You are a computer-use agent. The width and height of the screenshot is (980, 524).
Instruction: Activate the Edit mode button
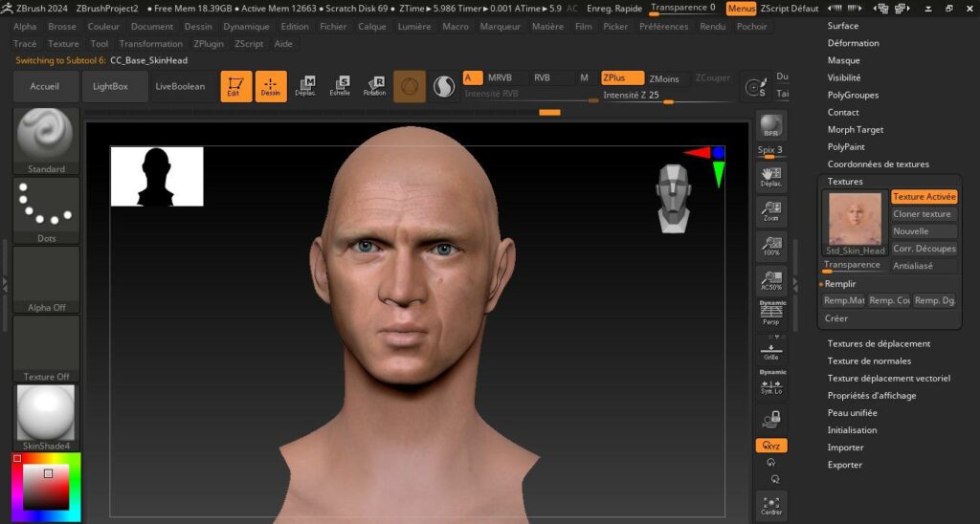pyautogui.click(x=236, y=86)
